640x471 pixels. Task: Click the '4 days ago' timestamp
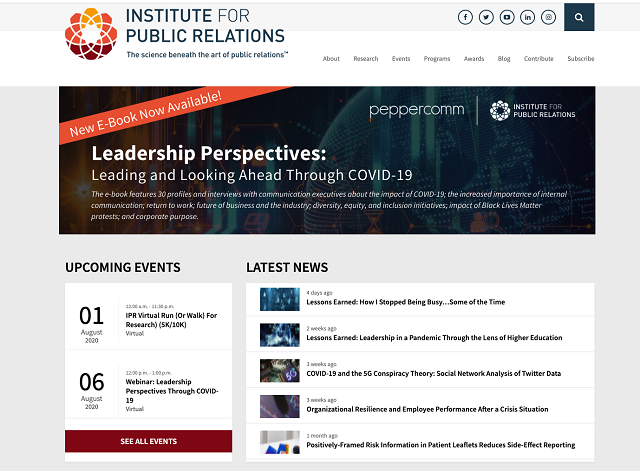pyautogui.click(x=319, y=293)
